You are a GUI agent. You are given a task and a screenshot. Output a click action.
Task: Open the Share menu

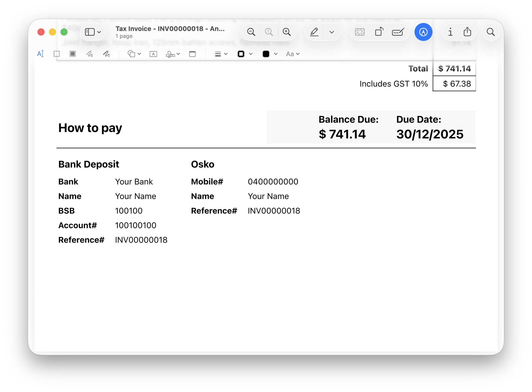click(467, 32)
